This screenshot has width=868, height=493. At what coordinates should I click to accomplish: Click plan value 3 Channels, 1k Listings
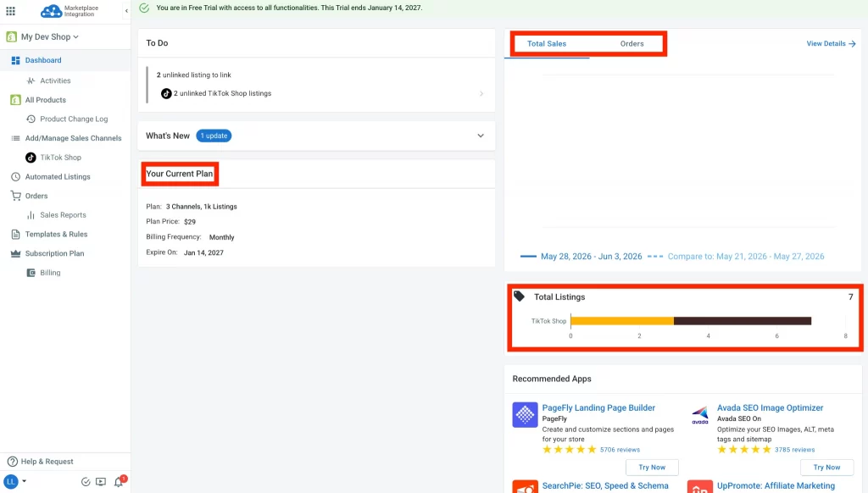point(202,207)
